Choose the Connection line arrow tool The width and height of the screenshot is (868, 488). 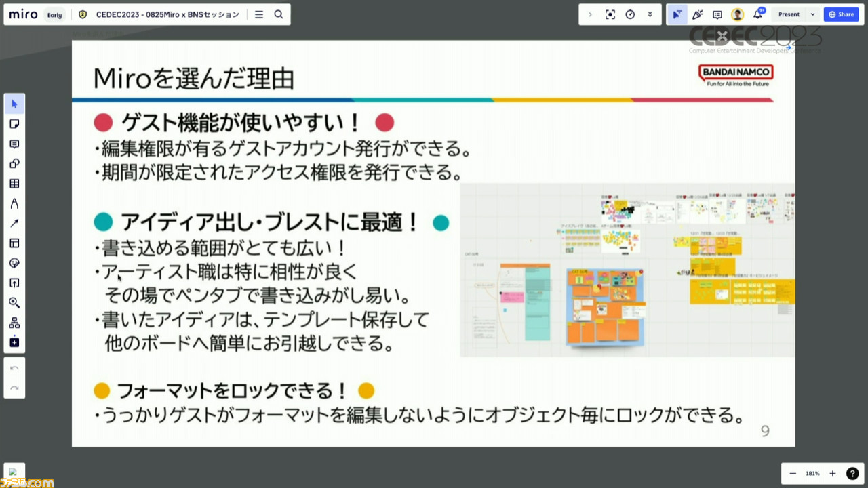click(14, 223)
